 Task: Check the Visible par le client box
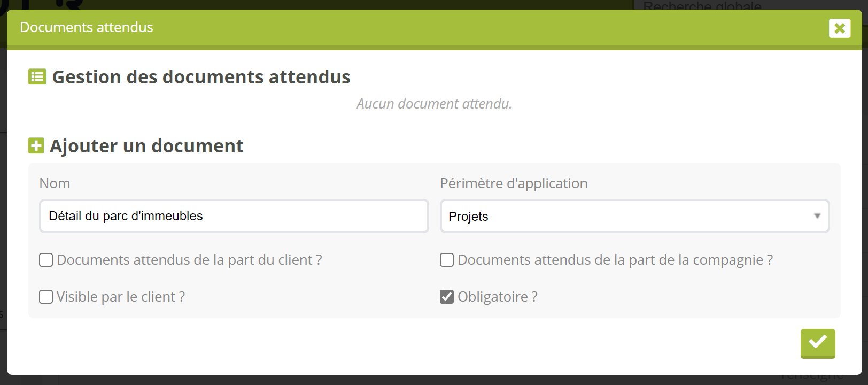[x=46, y=297]
